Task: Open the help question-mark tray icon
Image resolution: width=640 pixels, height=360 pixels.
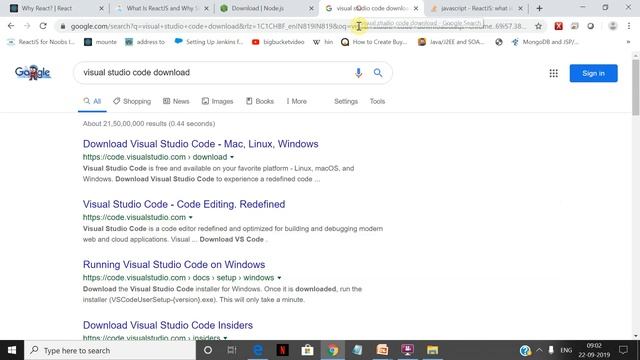Action: [x=525, y=350]
